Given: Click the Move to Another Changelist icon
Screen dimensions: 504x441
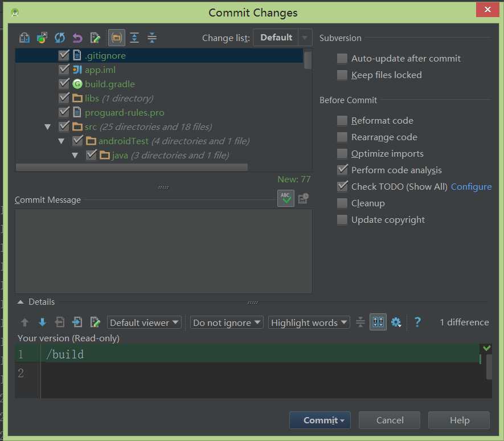Looking at the screenshot, I should (42, 38).
